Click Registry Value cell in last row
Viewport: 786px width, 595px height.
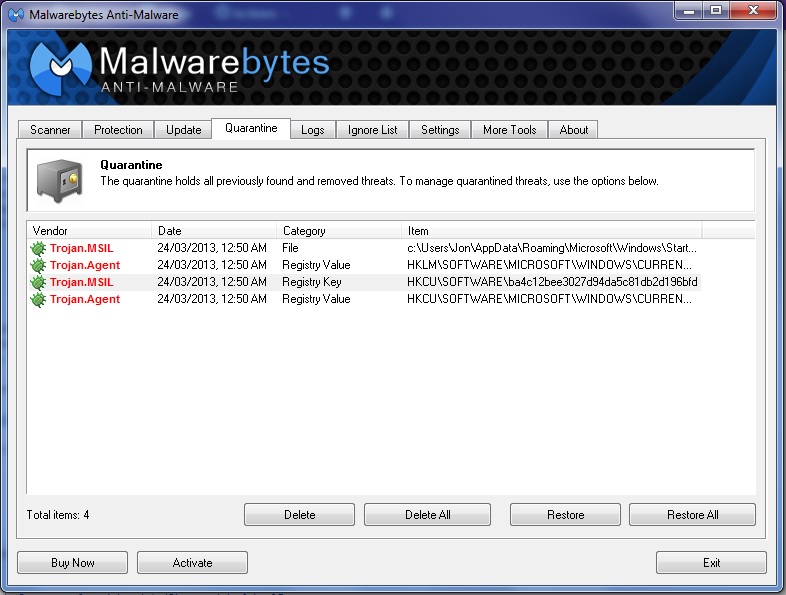316,299
